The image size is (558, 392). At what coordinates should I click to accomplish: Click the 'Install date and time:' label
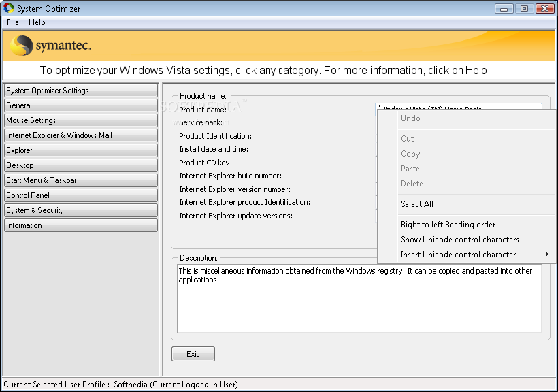point(214,149)
